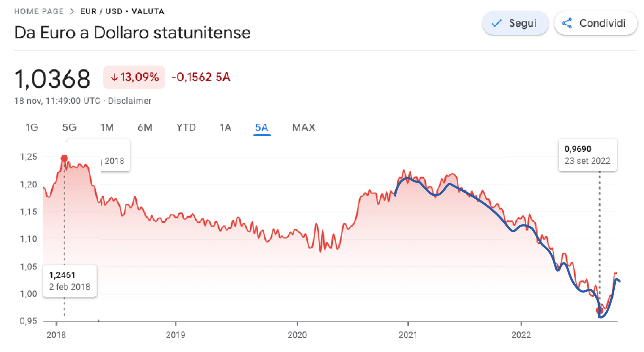The height and width of the screenshot is (352, 644).
Task: Select the YTD range tab
Action: tap(186, 128)
